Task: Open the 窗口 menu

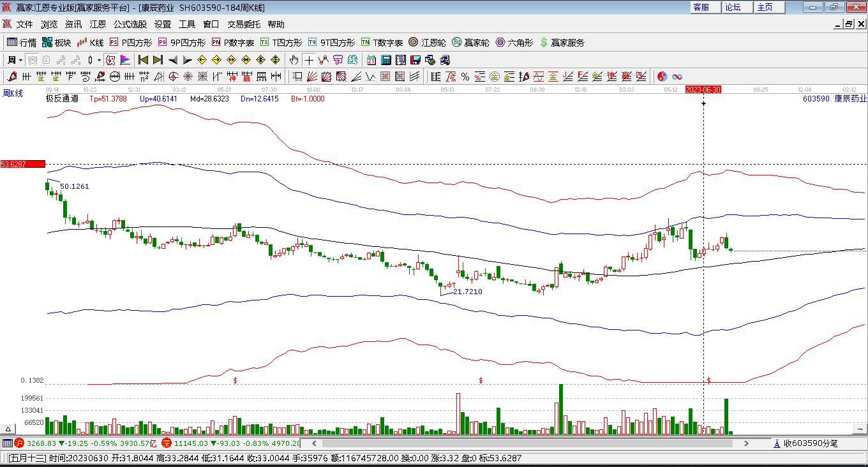Action: tap(211, 24)
